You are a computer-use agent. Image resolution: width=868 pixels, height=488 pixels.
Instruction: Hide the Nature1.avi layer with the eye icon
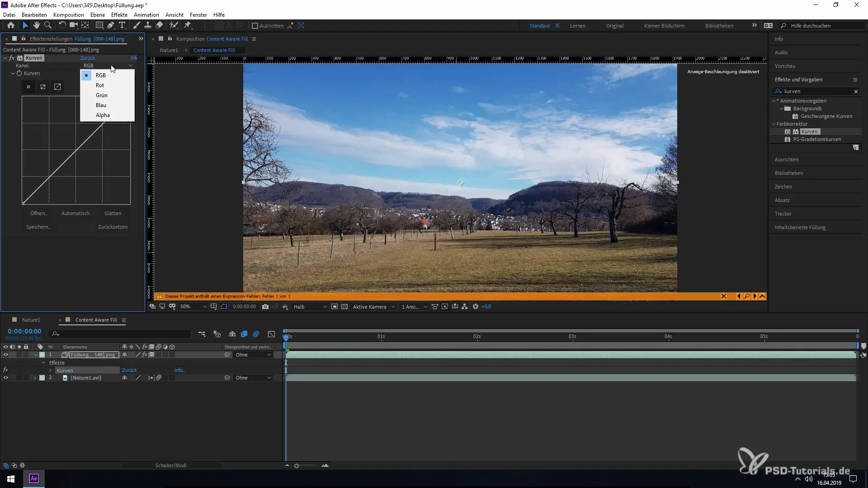[6, 378]
